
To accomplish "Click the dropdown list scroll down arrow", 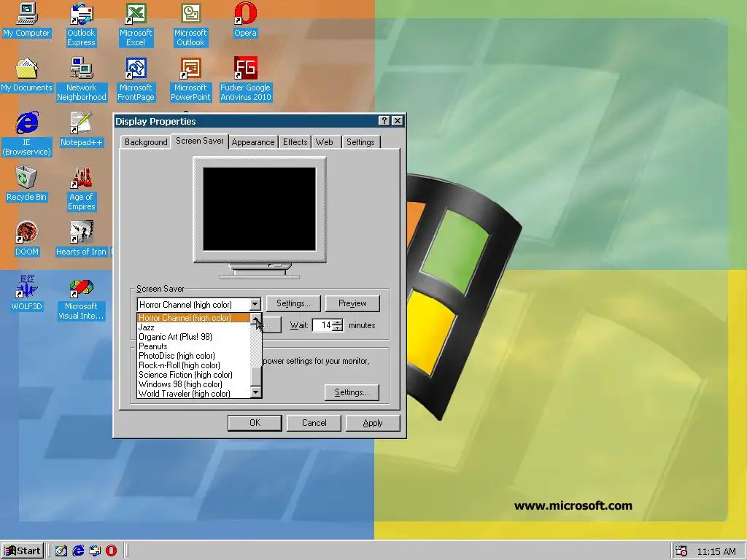I will click(x=256, y=392).
